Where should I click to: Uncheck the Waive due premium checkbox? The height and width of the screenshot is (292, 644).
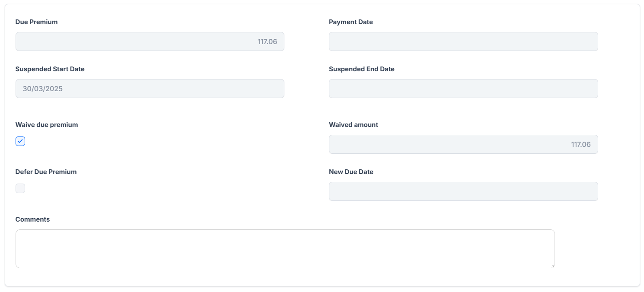[20, 141]
